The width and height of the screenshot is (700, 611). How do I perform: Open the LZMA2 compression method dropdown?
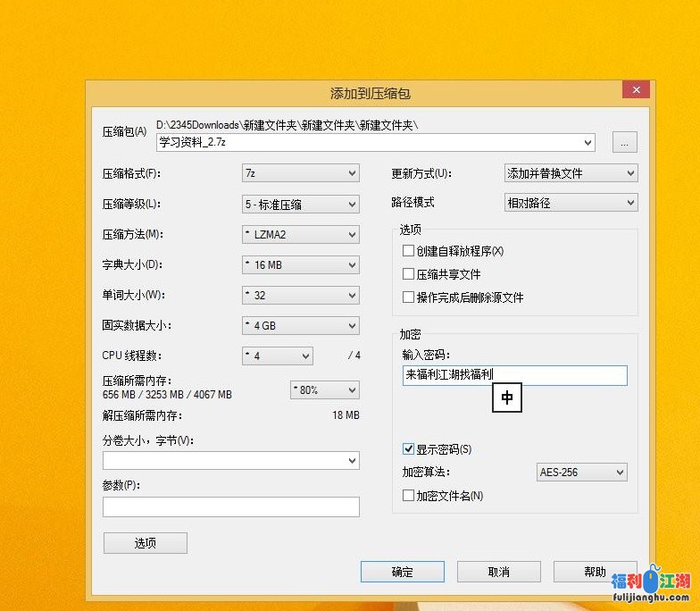[x=300, y=235]
